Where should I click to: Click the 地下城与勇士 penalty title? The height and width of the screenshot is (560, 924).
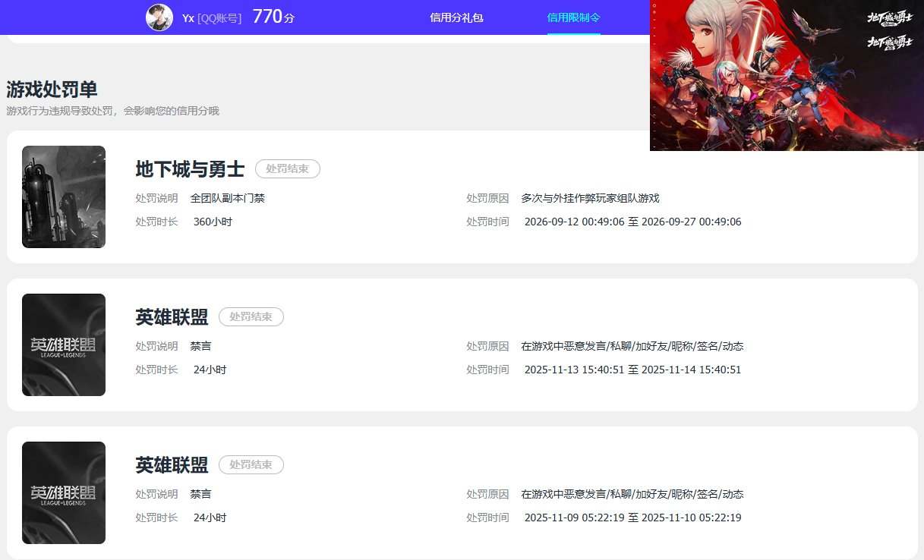190,169
